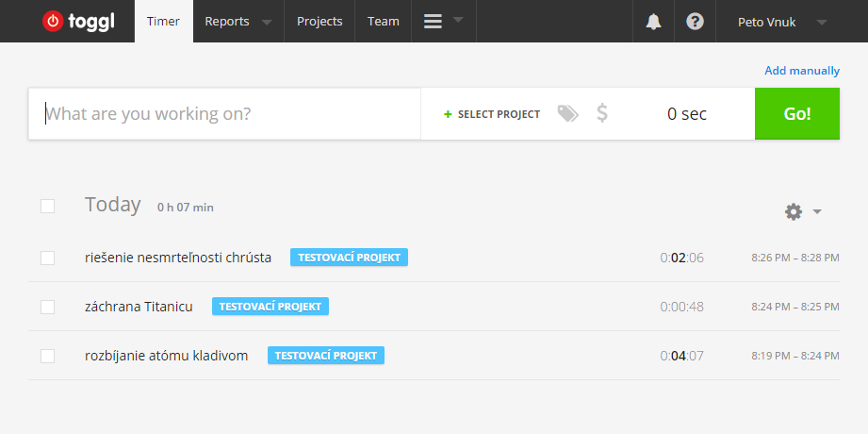Switch to the Projects tab
Viewport: 868px width, 434px height.
319,22
